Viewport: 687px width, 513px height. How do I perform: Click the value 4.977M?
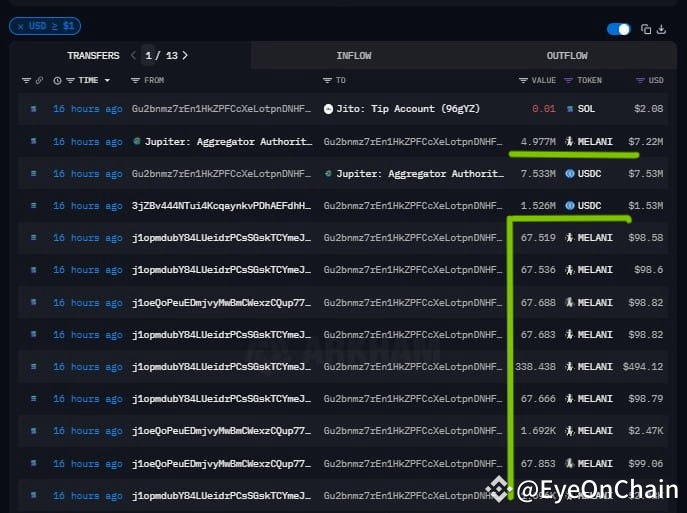(538, 142)
